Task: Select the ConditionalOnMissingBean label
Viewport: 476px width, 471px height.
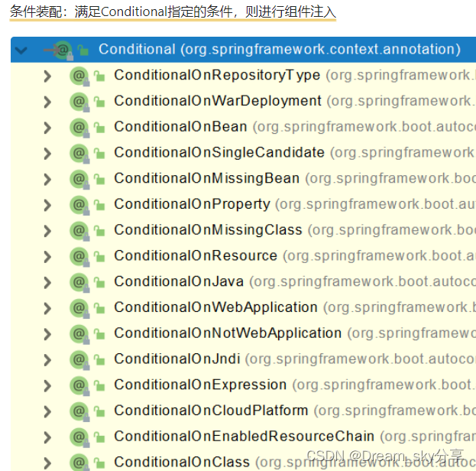Action: point(207,178)
